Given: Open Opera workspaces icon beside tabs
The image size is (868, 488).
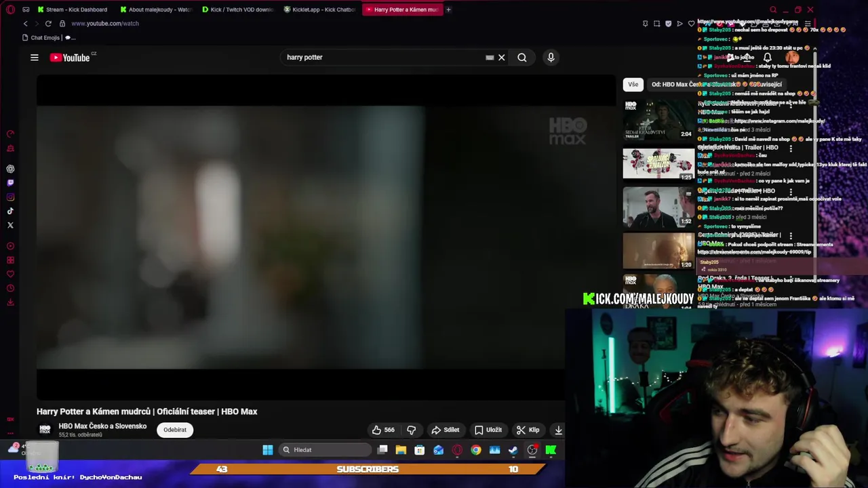Looking at the screenshot, I should pos(26,9).
